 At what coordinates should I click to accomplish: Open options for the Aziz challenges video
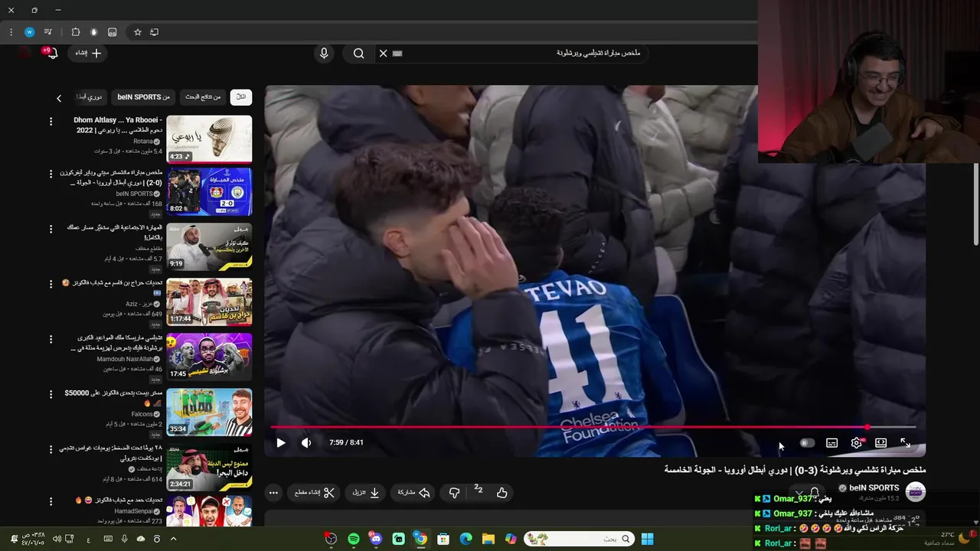pyautogui.click(x=51, y=284)
